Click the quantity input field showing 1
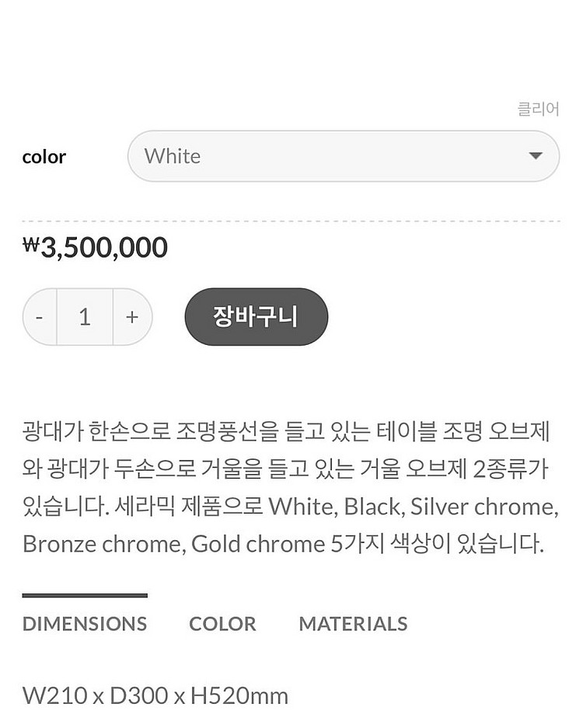 (85, 317)
